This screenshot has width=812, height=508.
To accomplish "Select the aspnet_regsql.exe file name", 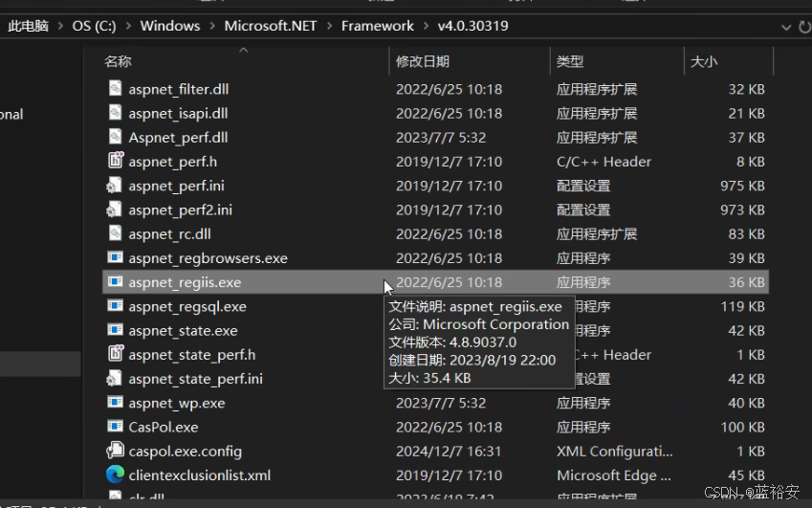I will pyautogui.click(x=187, y=306).
